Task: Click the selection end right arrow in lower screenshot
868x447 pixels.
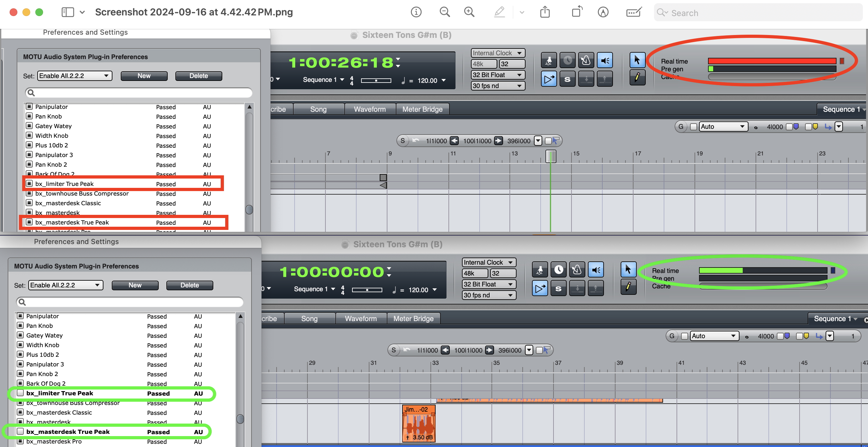Action: click(489, 350)
